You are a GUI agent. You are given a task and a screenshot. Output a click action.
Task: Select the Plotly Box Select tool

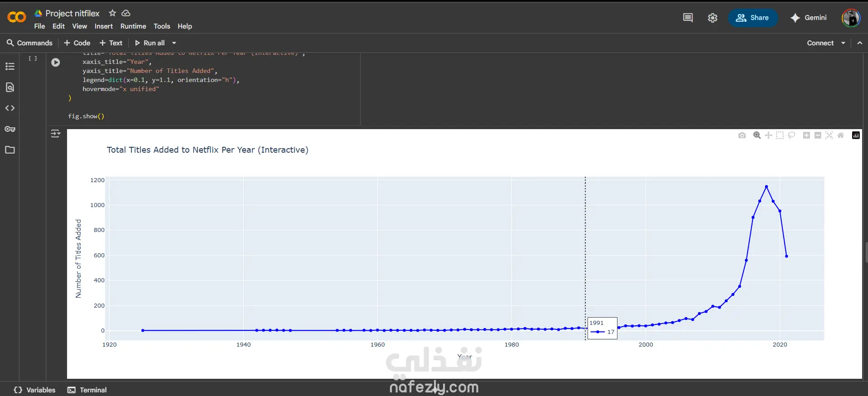coord(780,135)
